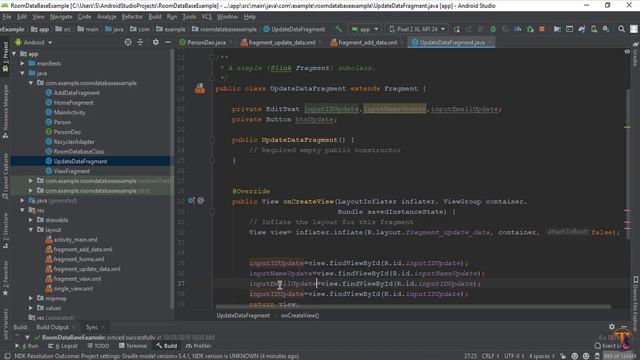Screen dimensions: 640x360
Task: Select RecyclerAdapter class in tree
Action: [x=74, y=142]
